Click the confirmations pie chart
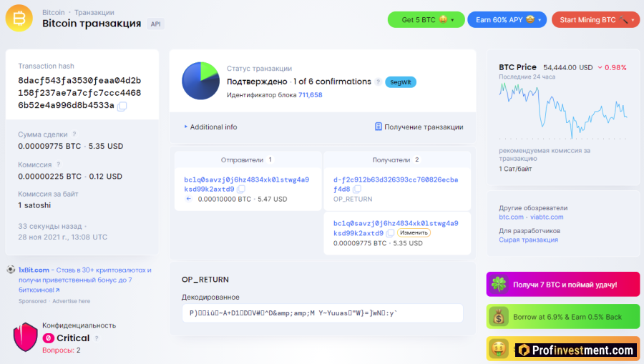This screenshot has width=644, height=364. pyautogui.click(x=201, y=81)
